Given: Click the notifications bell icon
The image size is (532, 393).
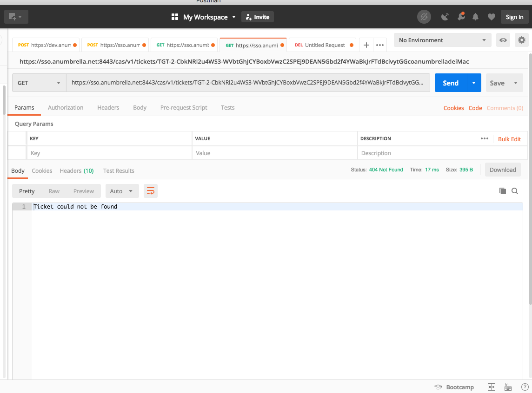Looking at the screenshot, I should (x=475, y=17).
